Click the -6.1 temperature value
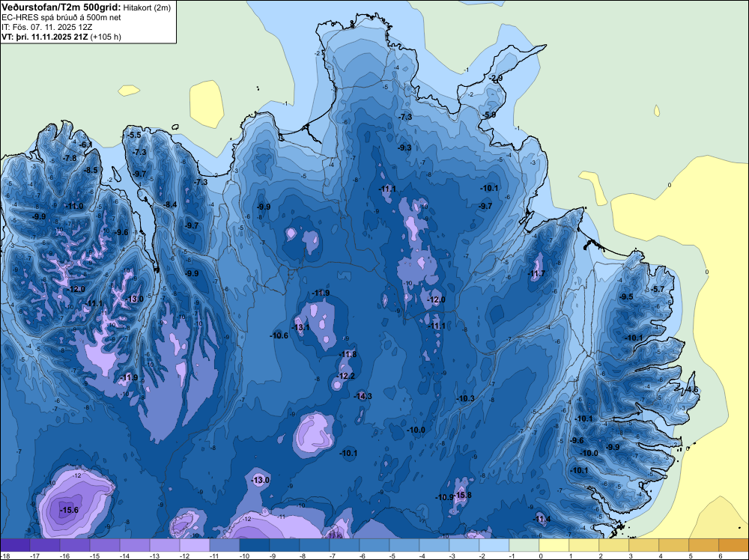Image resolution: width=749 pixels, height=560 pixels. coord(85,144)
